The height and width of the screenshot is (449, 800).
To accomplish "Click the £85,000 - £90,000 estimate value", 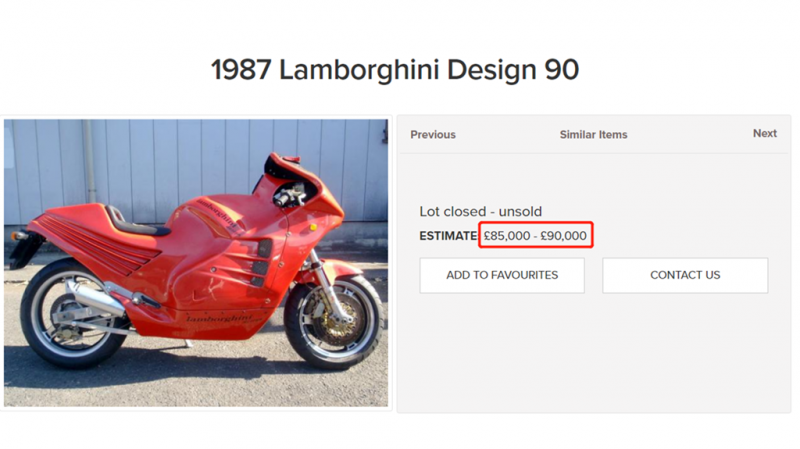I will (536, 237).
